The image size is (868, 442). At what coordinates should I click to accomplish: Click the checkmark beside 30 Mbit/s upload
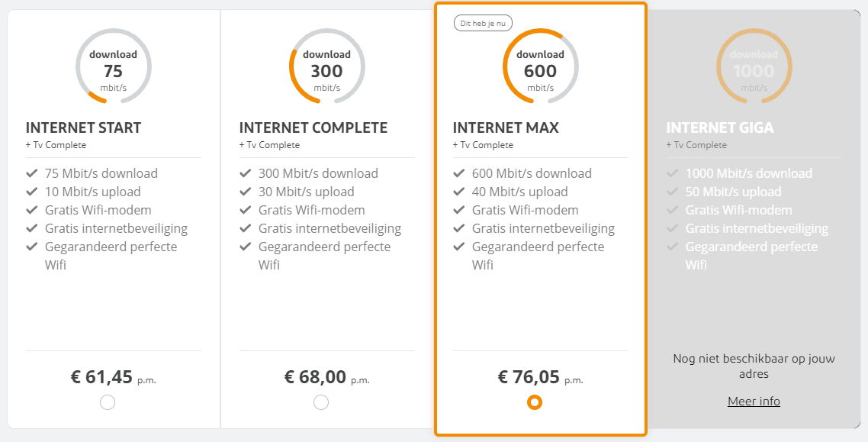246,192
